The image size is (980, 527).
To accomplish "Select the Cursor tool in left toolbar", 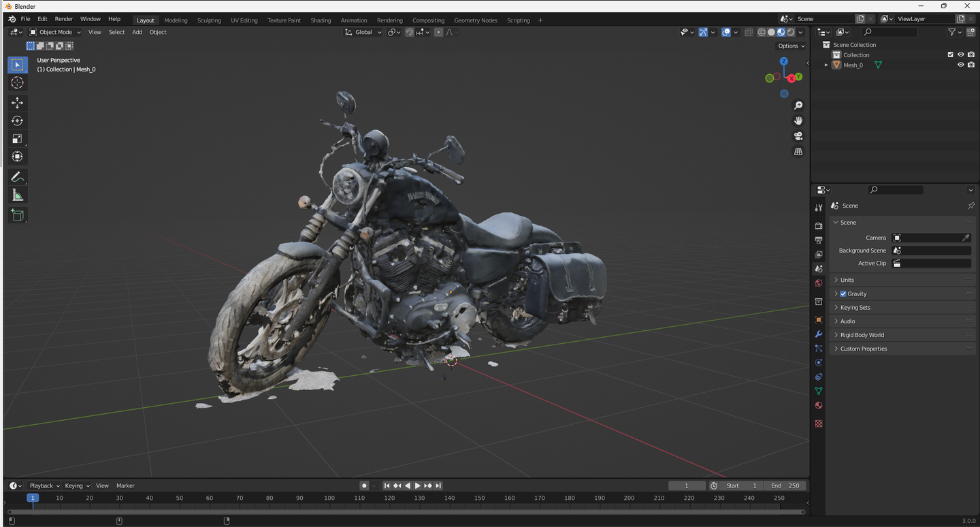I will point(17,82).
